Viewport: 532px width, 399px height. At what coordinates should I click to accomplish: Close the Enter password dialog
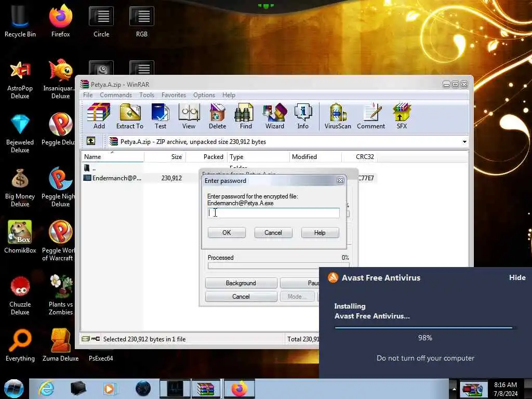pos(340,180)
